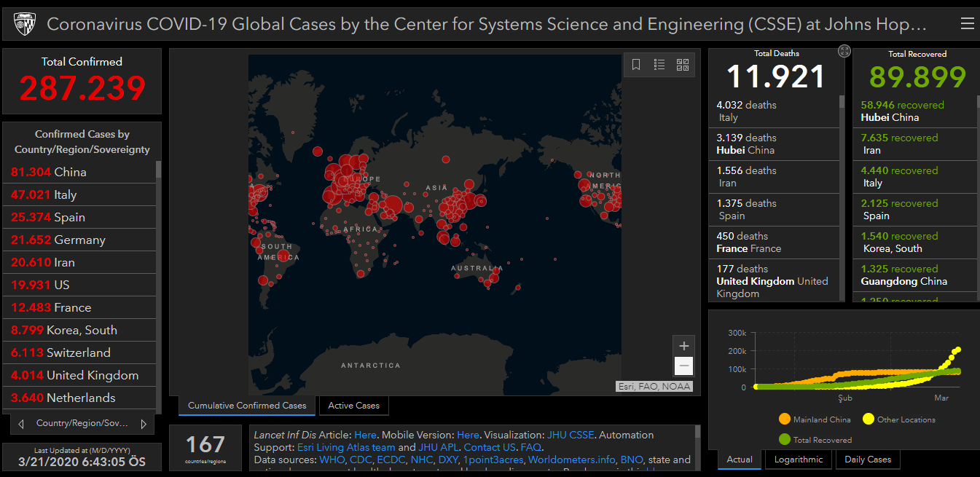Open the WHO data source link
This screenshot has width=980, height=477.
pyautogui.click(x=331, y=460)
